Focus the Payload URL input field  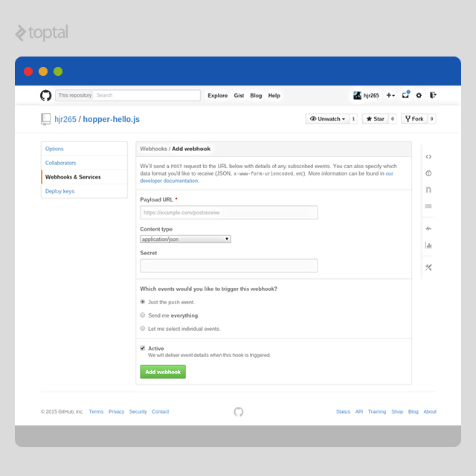[229, 213]
